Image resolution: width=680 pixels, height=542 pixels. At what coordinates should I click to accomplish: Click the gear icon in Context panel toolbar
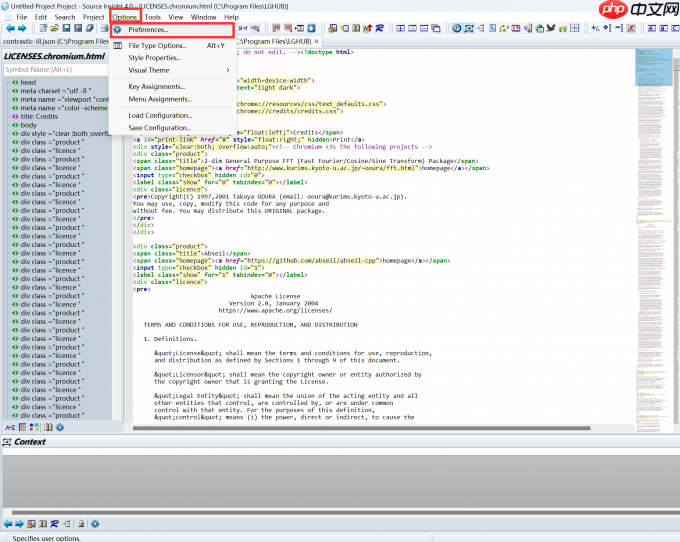[95, 523]
